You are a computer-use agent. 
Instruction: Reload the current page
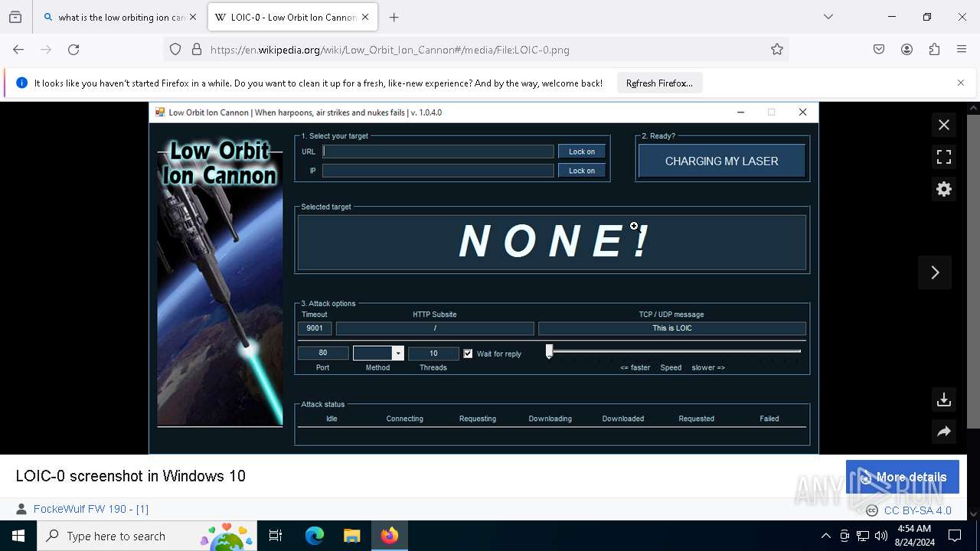point(73,50)
